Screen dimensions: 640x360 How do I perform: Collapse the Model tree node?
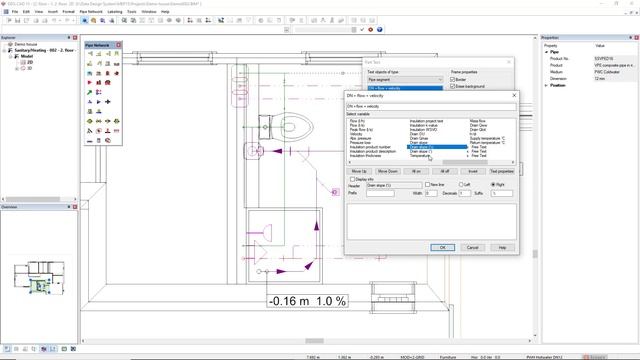point(11,56)
